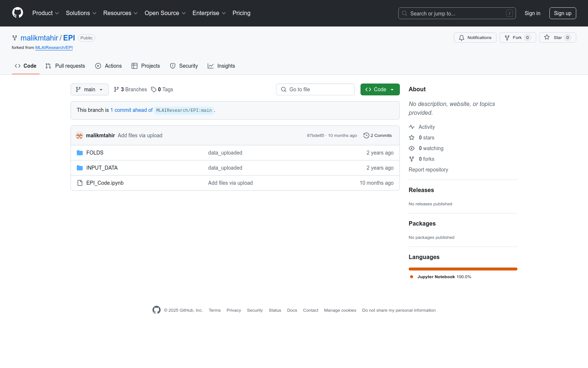Screen dimensions: 588x368
Task: Star this repository with Star button
Action: point(557,38)
